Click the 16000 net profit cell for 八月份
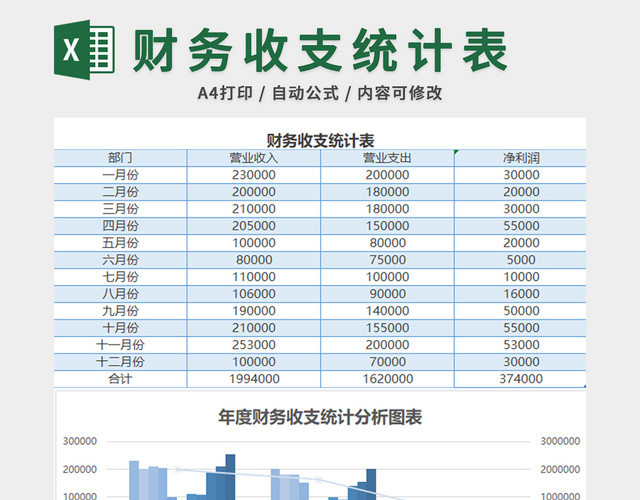 click(520, 294)
